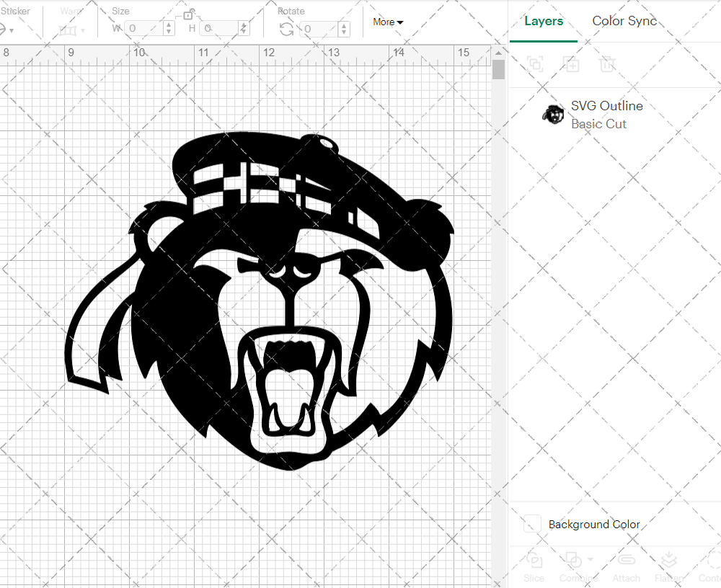Open the Attach tool
Viewport: 721px width, 588px height.
[626, 566]
